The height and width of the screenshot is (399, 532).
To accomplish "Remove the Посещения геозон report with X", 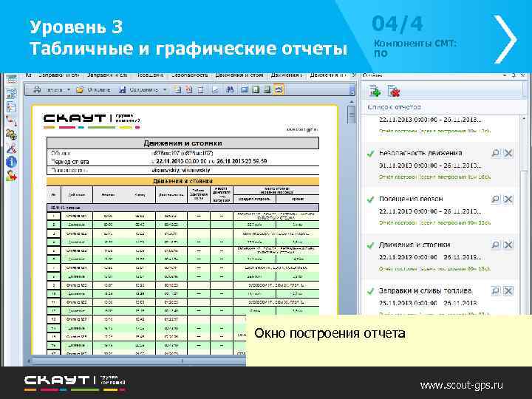I will (508, 199).
